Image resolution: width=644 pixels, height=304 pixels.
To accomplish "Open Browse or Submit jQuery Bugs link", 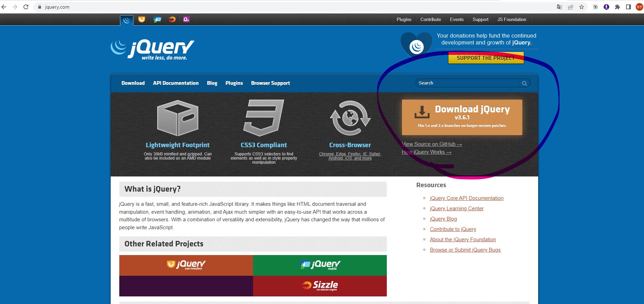I will [x=465, y=250].
